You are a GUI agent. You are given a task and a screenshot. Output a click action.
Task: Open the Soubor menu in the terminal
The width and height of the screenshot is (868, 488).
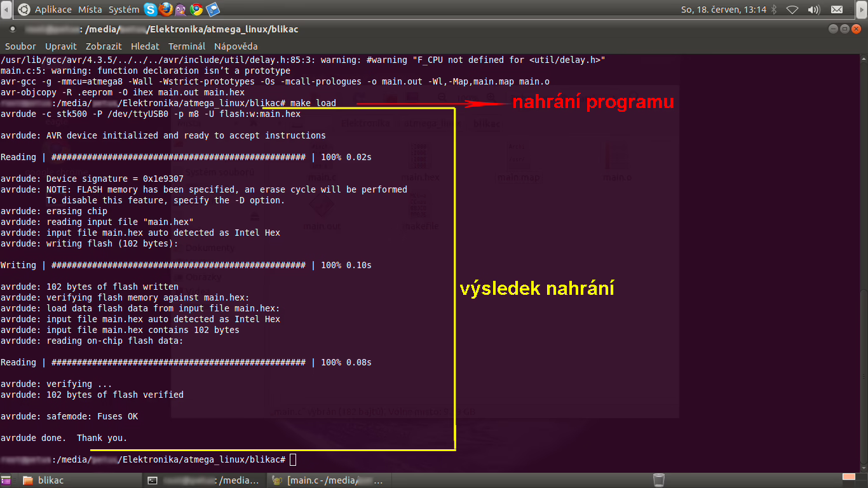[x=20, y=46]
